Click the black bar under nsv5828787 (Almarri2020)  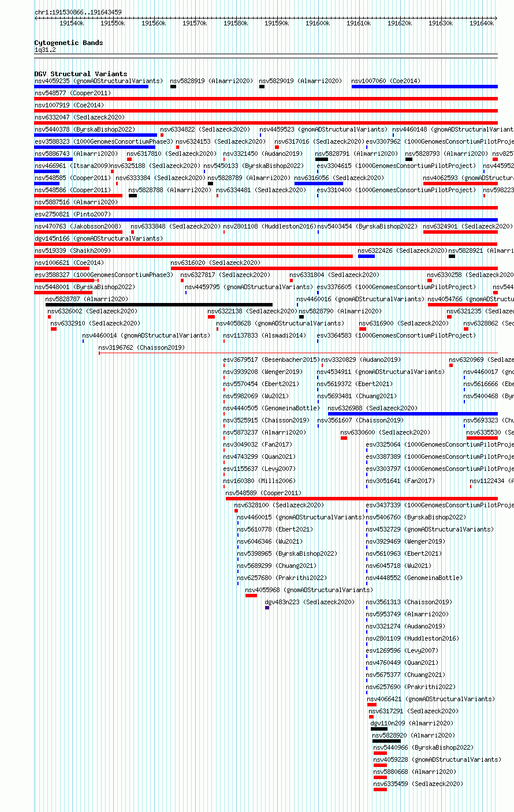tap(159, 305)
